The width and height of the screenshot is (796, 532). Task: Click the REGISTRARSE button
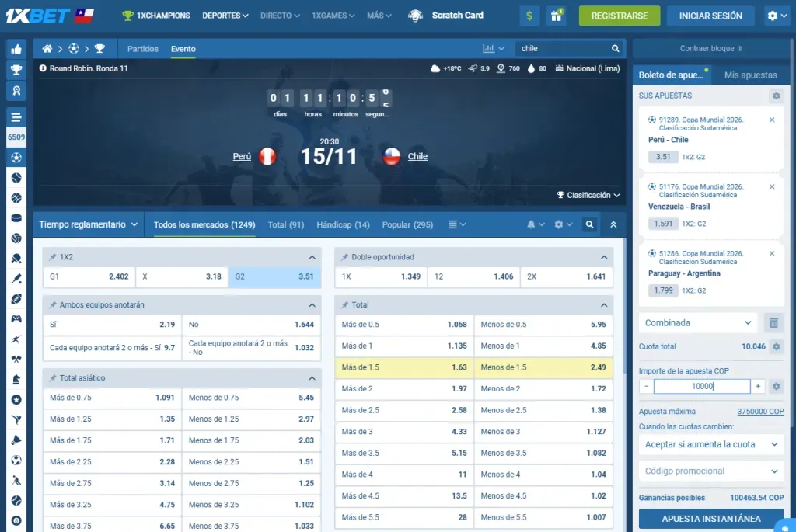coord(619,16)
